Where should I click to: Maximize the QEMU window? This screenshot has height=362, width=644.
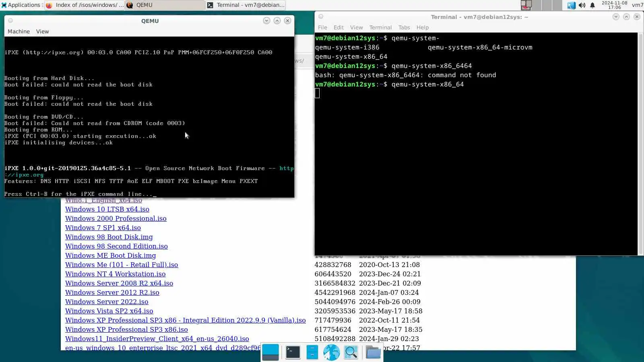click(277, 21)
